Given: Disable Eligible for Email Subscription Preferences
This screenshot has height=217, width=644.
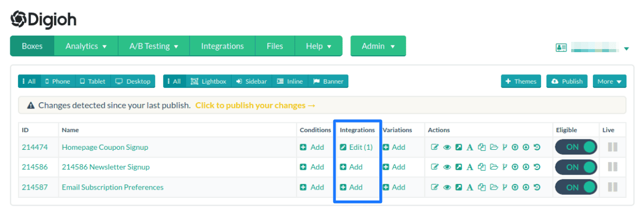Looking at the screenshot, I should coord(576,188).
